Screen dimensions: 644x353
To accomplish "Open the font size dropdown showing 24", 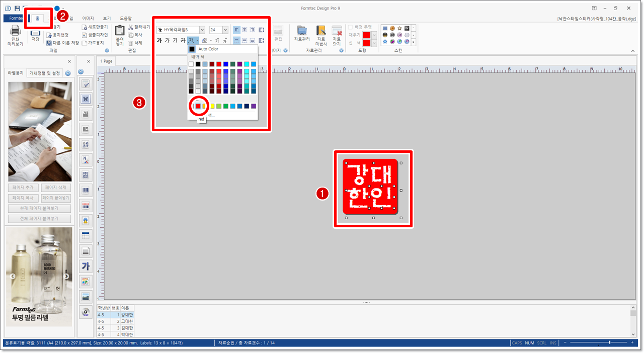I will click(x=225, y=30).
